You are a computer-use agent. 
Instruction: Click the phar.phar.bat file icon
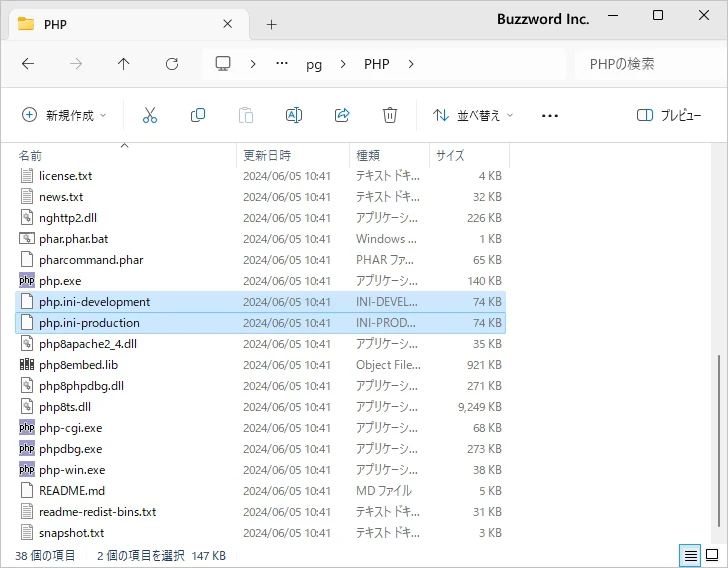point(27,239)
